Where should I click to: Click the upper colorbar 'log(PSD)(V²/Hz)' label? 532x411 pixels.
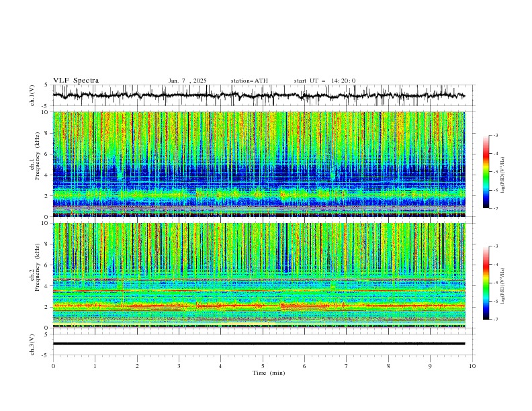point(502,175)
